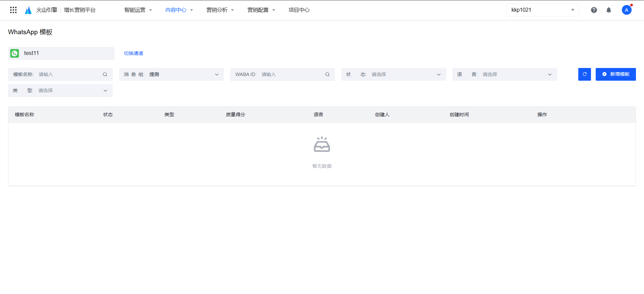Click the WhatsApp channel icon
The height and width of the screenshot is (294, 644).
pyautogui.click(x=15, y=53)
